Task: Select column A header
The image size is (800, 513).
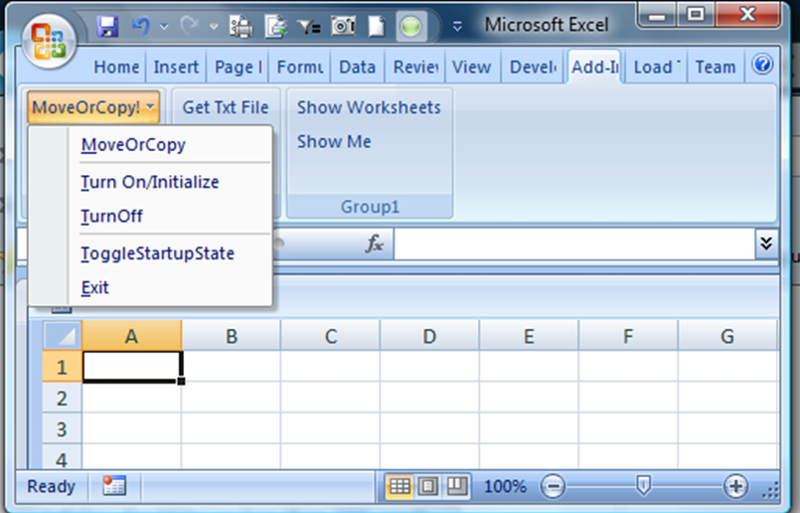Action: [132, 336]
